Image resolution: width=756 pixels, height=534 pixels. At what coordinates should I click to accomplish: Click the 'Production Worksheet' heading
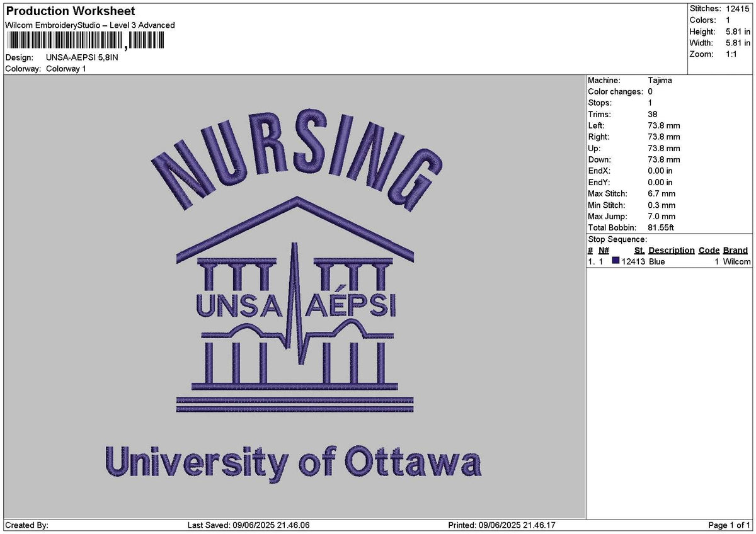pos(70,11)
